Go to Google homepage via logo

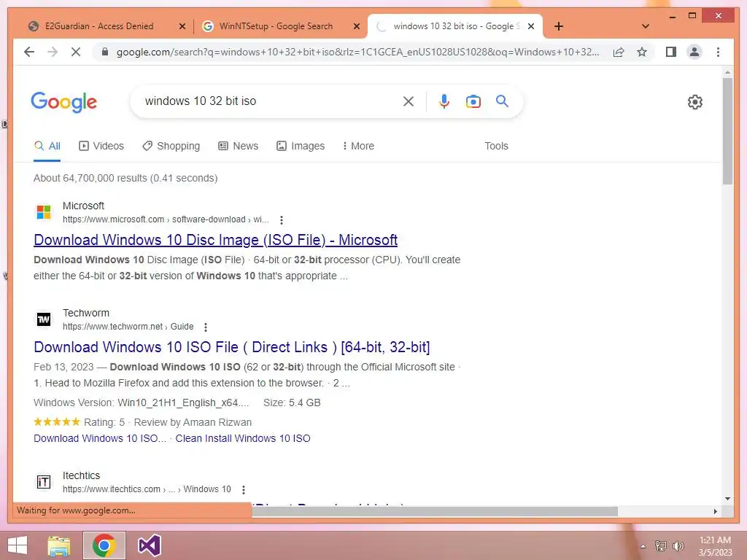coord(64,102)
